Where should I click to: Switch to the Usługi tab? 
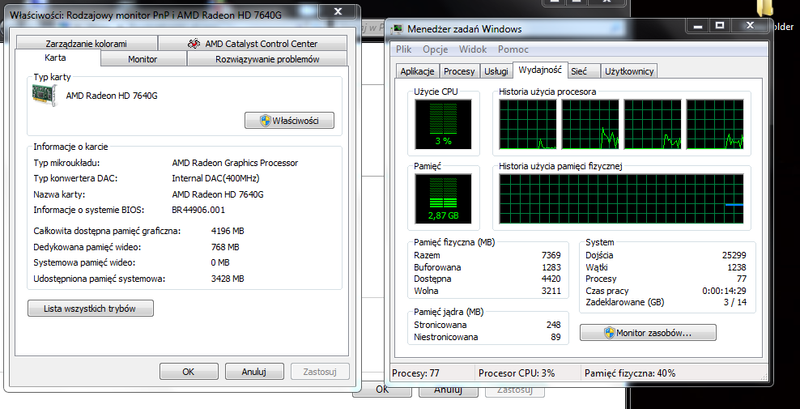click(x=496, y=71)
